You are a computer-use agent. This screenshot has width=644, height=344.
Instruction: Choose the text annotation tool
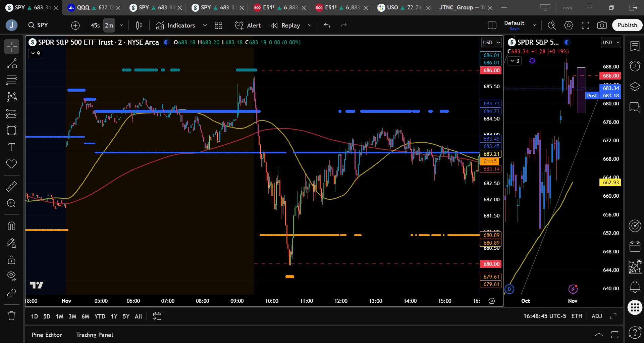[x=11, y=147]
